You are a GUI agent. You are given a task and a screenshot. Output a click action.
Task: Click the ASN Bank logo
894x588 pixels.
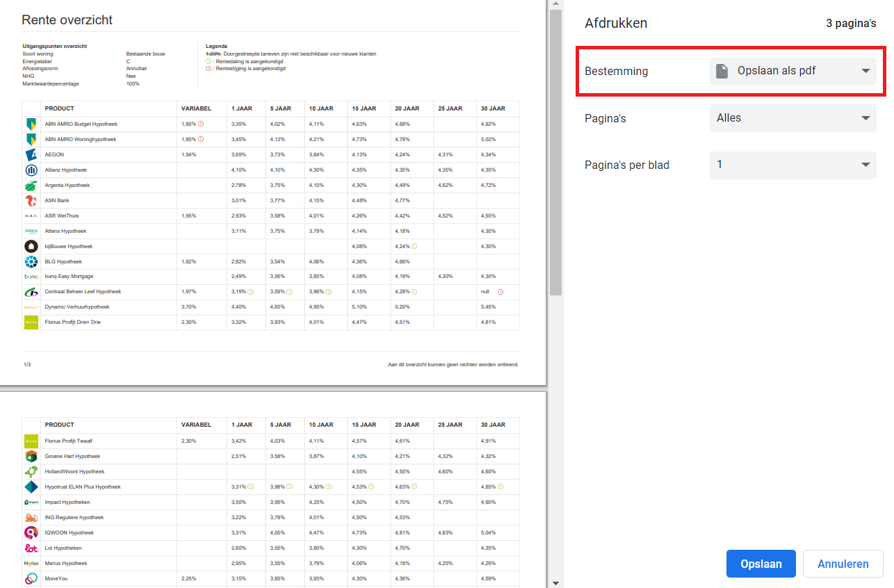pyautogui.click(x=31, y=200)
